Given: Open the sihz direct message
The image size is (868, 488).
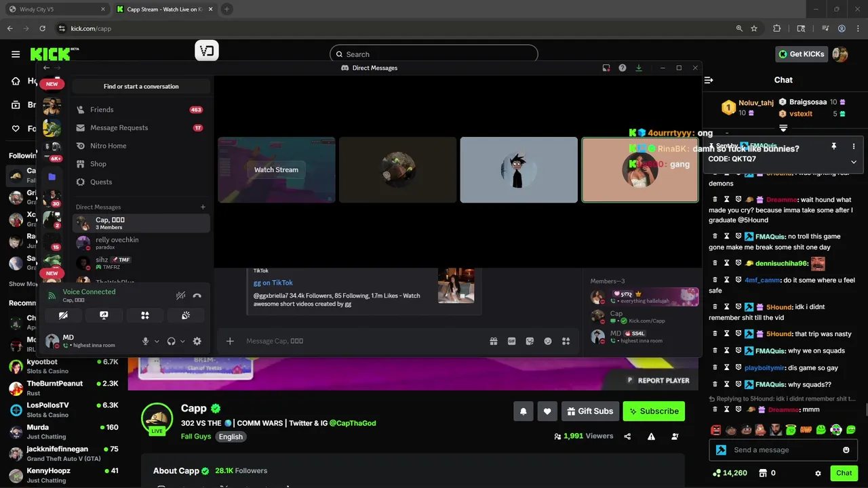Looking at the screenshot, I should [x=141, y=263].
